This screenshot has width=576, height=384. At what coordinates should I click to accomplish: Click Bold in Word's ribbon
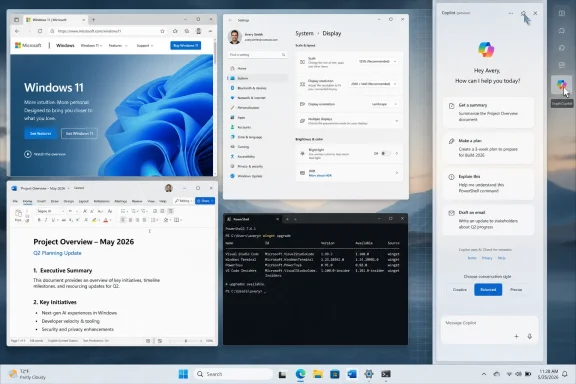[39, 220]
